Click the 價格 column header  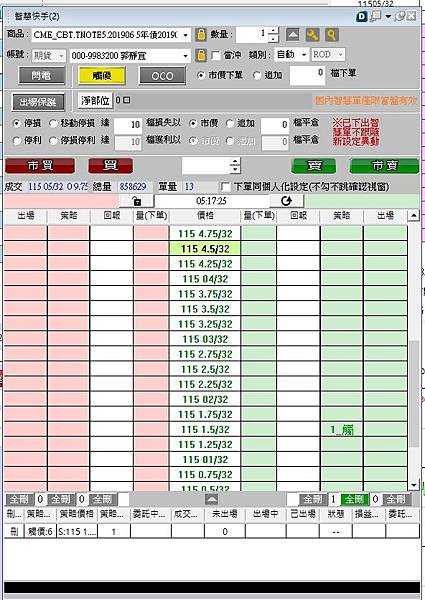205,215
